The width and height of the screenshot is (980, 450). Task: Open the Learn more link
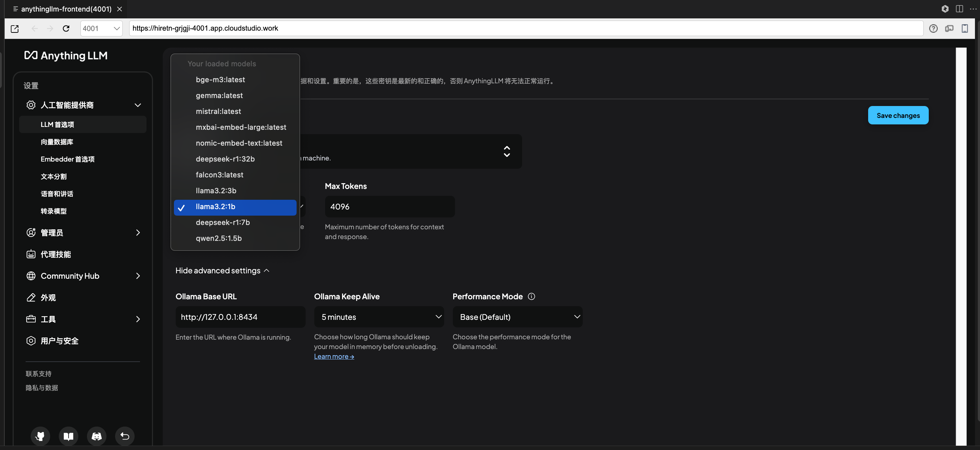click(x=334, y=357)
